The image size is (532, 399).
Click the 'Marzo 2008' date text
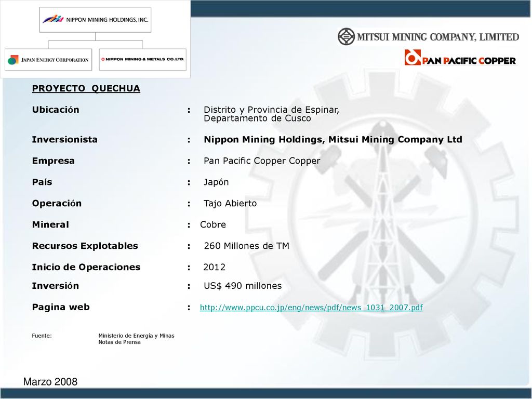50,382
